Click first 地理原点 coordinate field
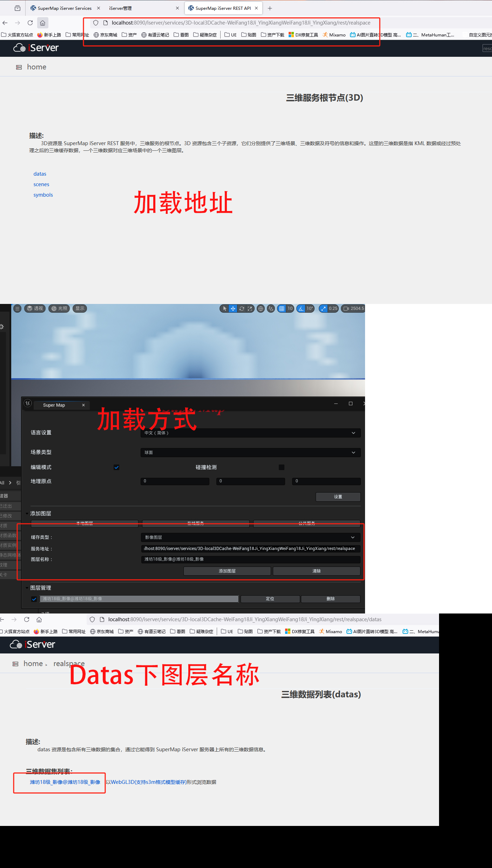The height and width of the screenshot is (868, 492). (x=175, y=481)
